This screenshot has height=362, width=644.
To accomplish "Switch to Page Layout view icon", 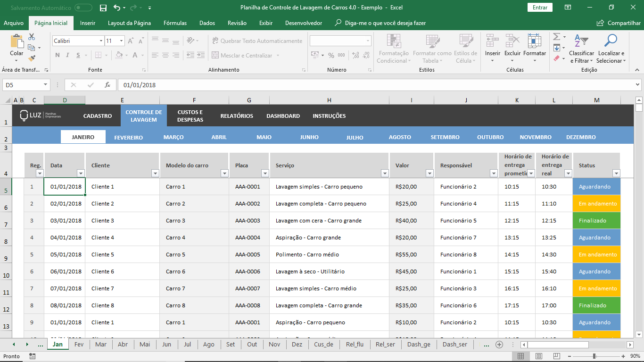I will 538,356.
